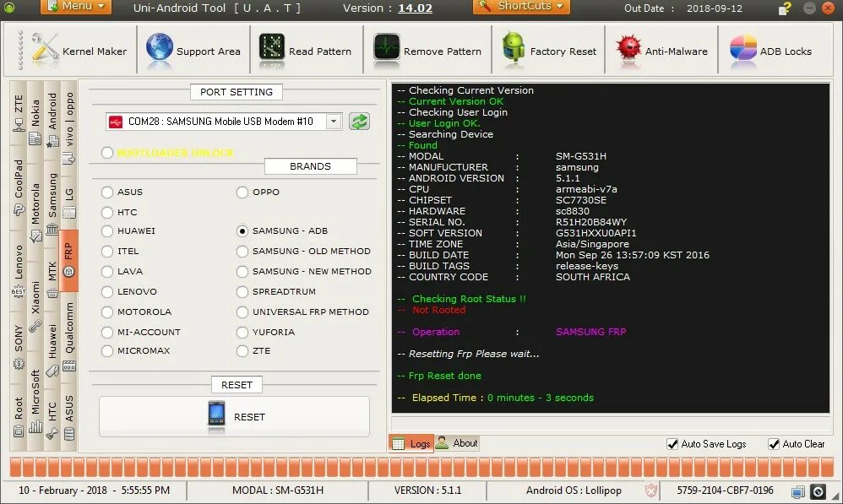This screenshot has width=843, height=504.
Task: Click the camera icon in status bar
Action: pyautogui.click(x=818, y=491)
